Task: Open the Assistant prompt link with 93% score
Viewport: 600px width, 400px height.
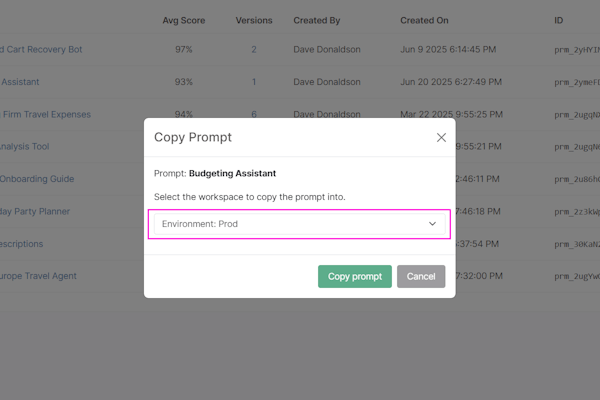Action: (x=20, y=82)
